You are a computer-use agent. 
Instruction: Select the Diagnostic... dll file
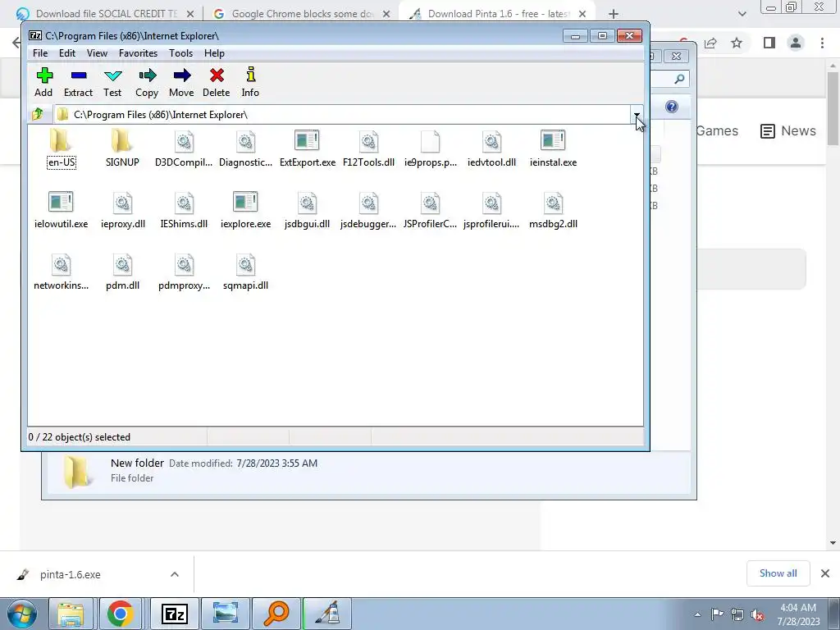coord(245,149)
